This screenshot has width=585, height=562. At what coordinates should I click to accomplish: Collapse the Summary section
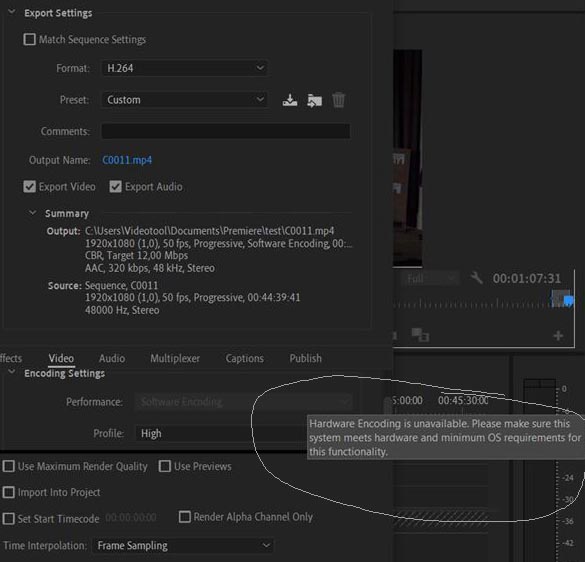[x=32, y=213]
